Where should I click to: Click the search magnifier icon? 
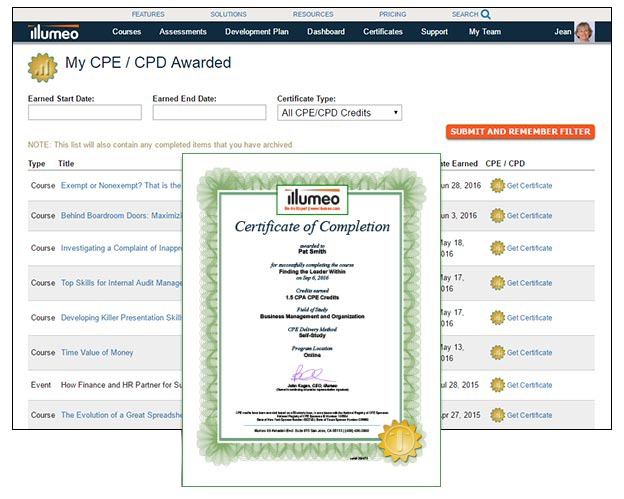(486, 14)
